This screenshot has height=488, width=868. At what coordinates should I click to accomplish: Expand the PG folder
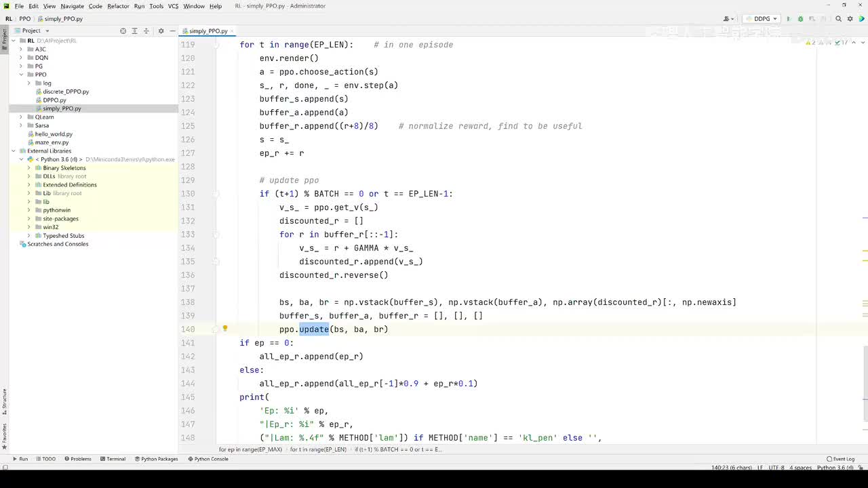coord(21,66)
